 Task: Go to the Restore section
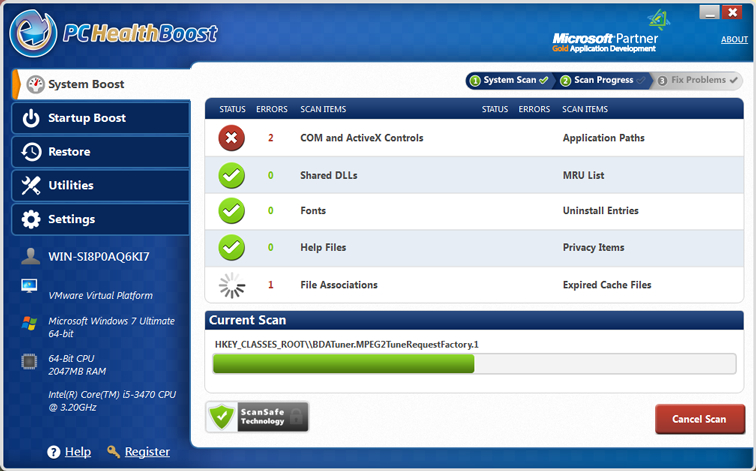click(x=100, y=152)
